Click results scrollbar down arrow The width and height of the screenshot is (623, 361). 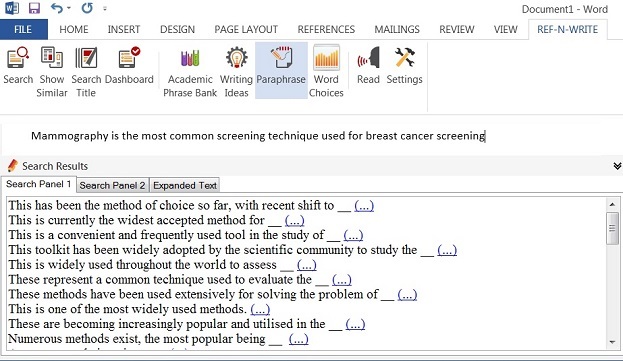coord(612,342)
